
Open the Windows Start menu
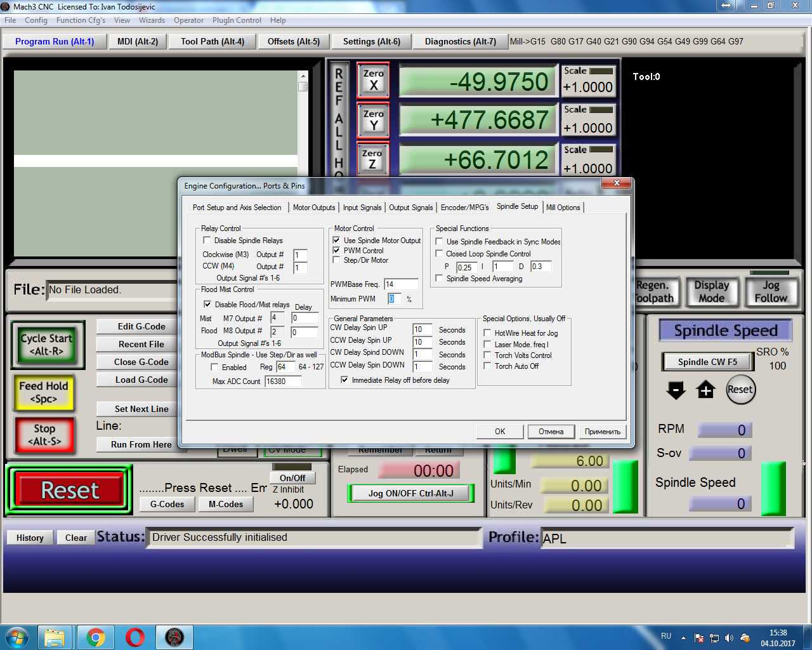point(17,637)
